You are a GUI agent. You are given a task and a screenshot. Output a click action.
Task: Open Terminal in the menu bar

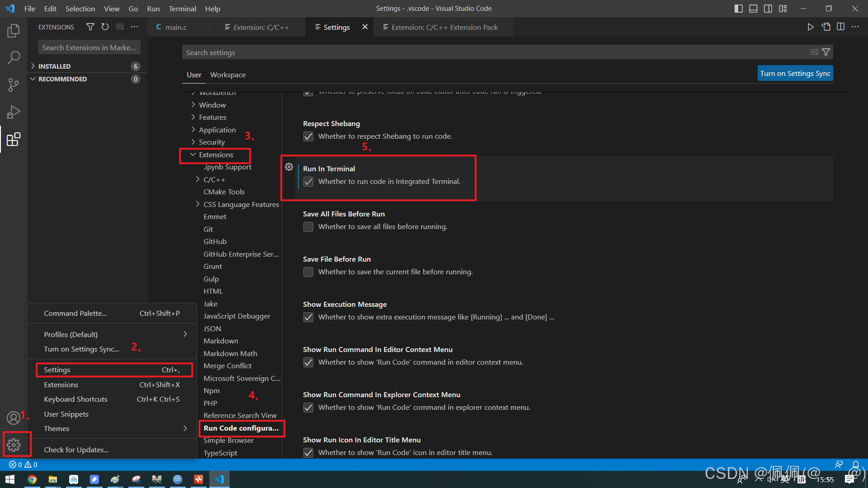(x=182, y=9)
